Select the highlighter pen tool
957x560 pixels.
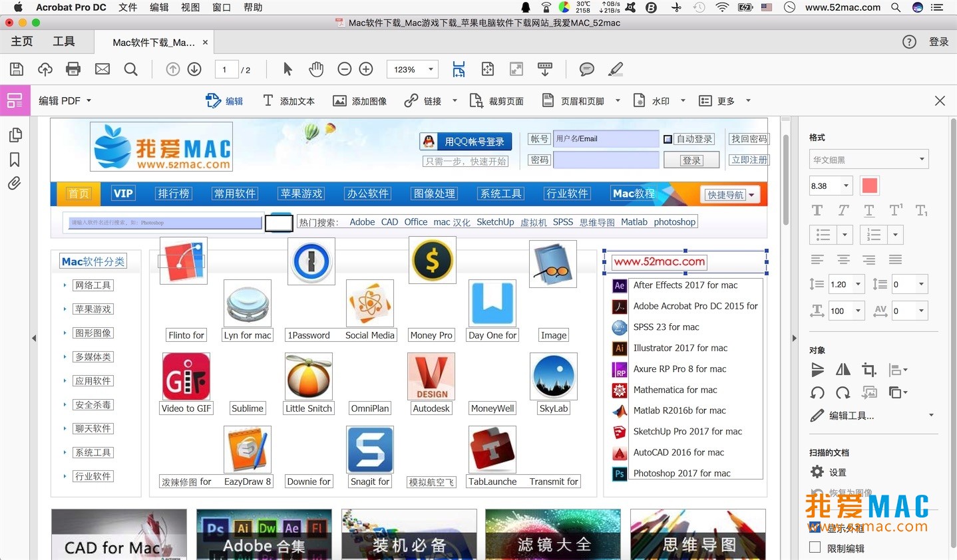616,69
